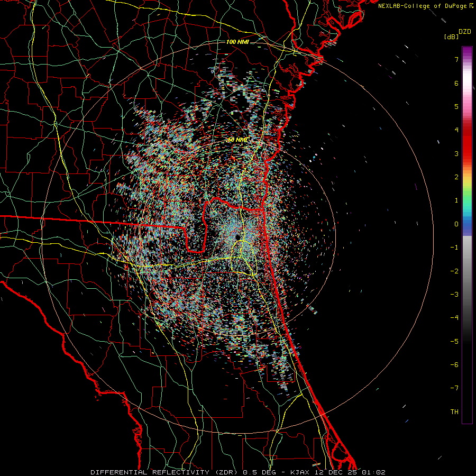Image resolution: width=476 pixels, height=476 pixels.
Task: Select the -3 value on the scale
Action: 454,294
